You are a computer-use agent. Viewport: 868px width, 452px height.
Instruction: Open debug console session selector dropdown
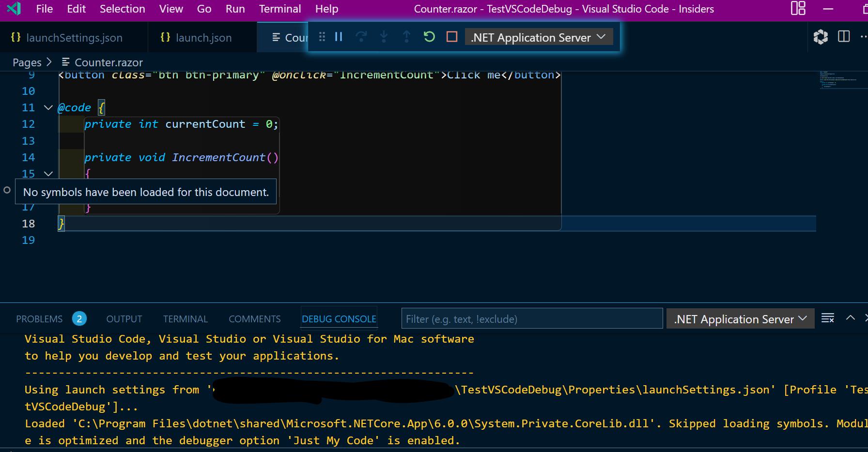tap(740, 319)
